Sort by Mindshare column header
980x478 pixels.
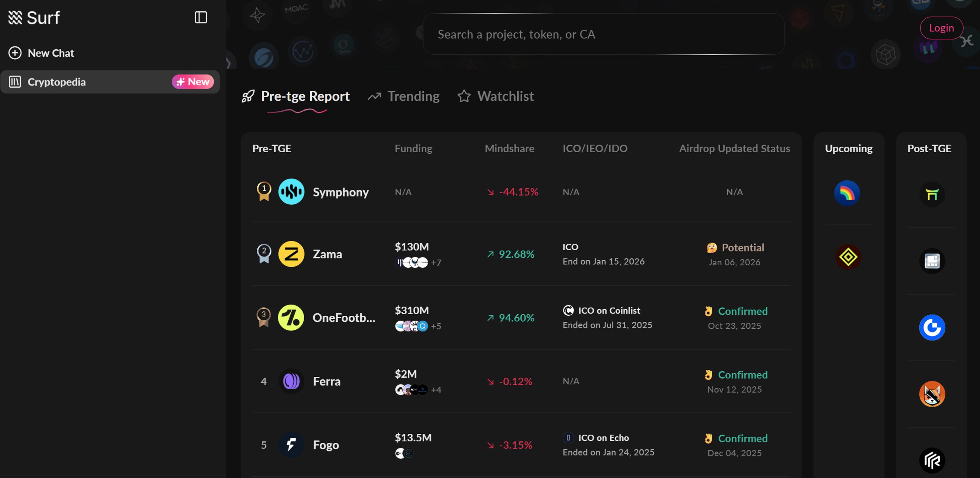pyautogui.click(x=509, y=148)
